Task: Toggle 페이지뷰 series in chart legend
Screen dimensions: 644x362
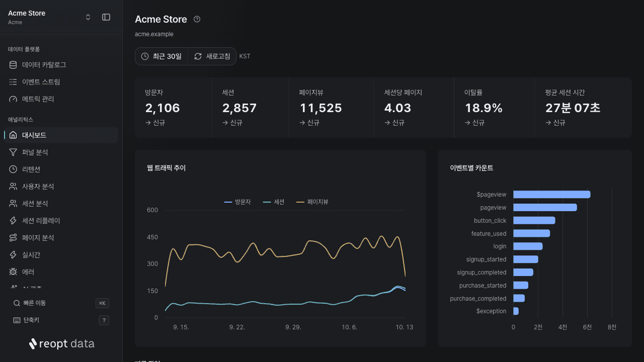Action: [x=312, y=202]
